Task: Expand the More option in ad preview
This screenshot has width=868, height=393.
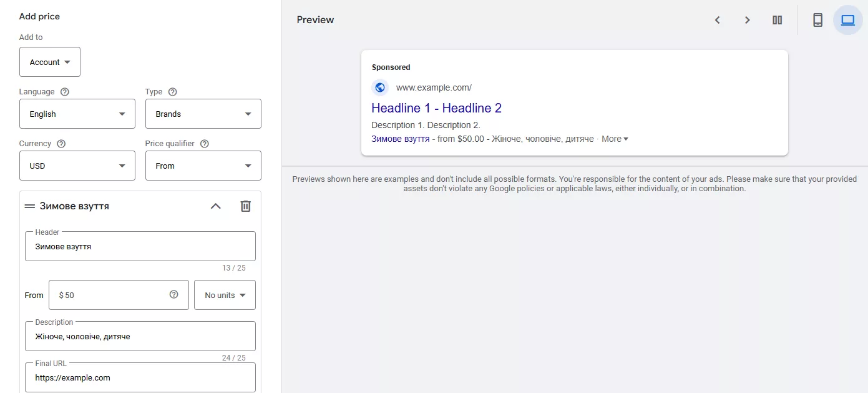Action: (x=615, y=139)
